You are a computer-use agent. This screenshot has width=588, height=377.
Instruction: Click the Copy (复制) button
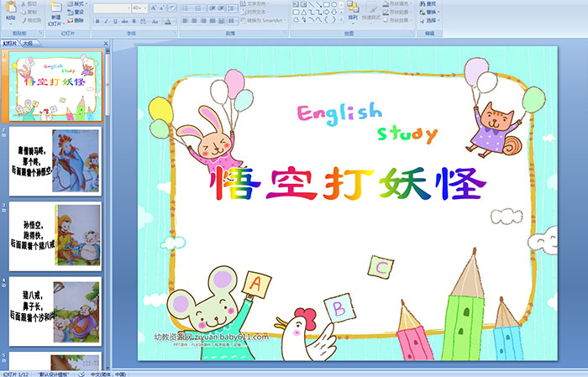coord(29,12)
